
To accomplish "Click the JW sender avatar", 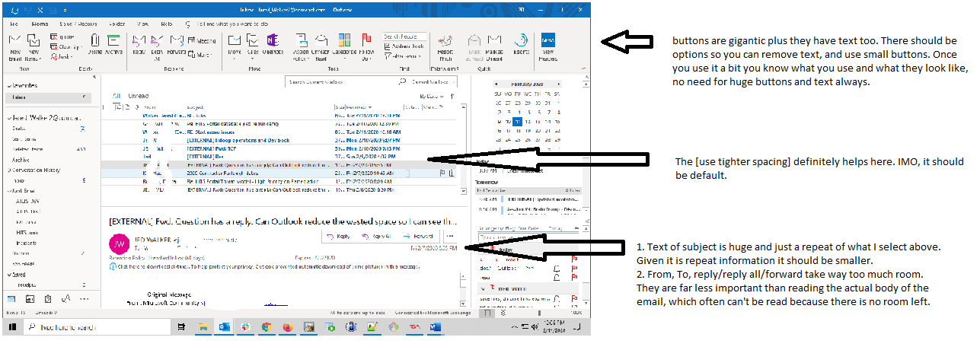I will tap(119, 243).
